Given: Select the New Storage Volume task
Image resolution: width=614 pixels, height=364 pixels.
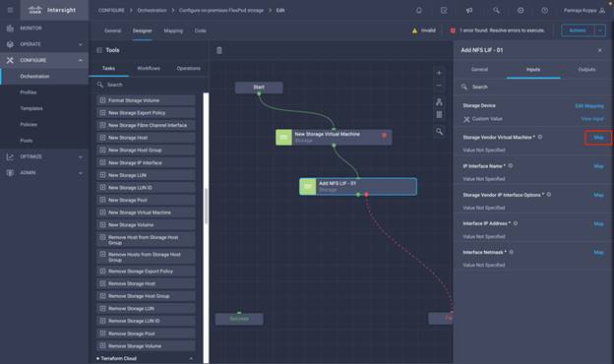Looking at the screenshot, I should (146, 225).
